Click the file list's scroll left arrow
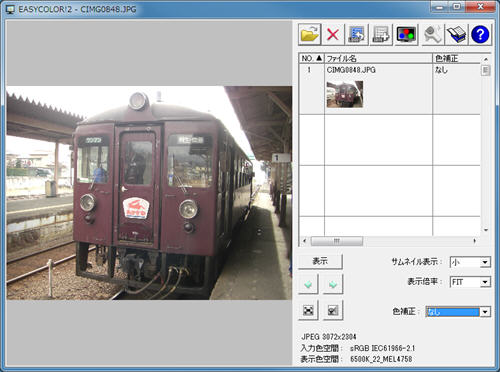This screenshot has width=500, height=372. pyautogui.click(x=304, y=241)
